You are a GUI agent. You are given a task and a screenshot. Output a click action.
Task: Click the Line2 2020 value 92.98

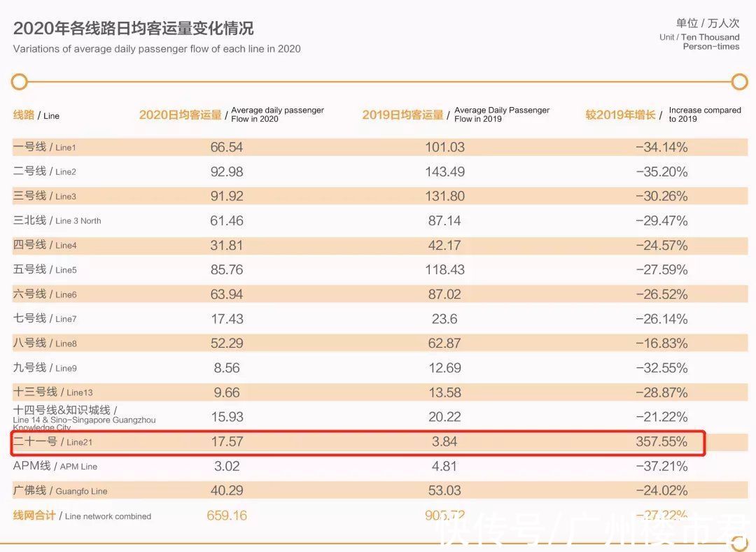pos(227,172)
